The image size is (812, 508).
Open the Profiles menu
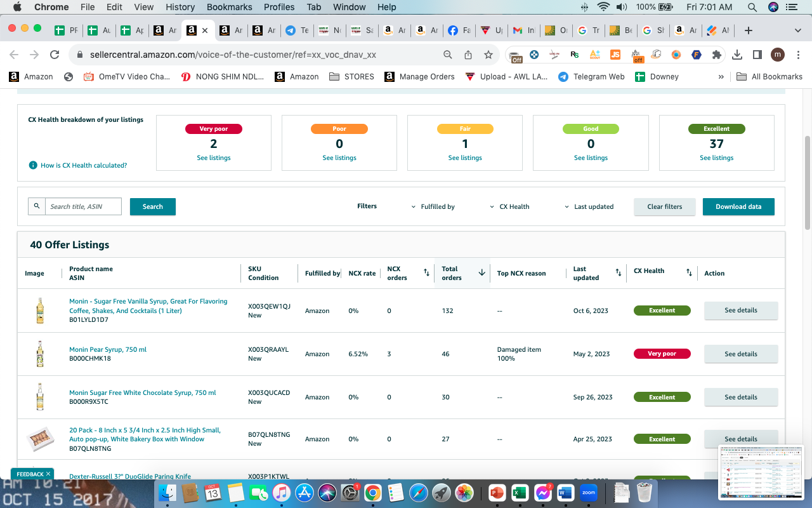(x=279, y=7)
